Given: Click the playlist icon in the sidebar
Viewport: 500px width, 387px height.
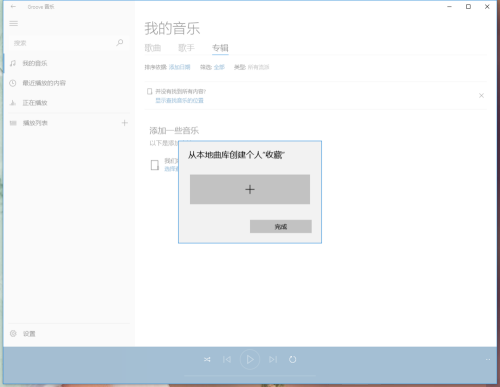Looking at the screenshot, I should (x=13, y=123).
